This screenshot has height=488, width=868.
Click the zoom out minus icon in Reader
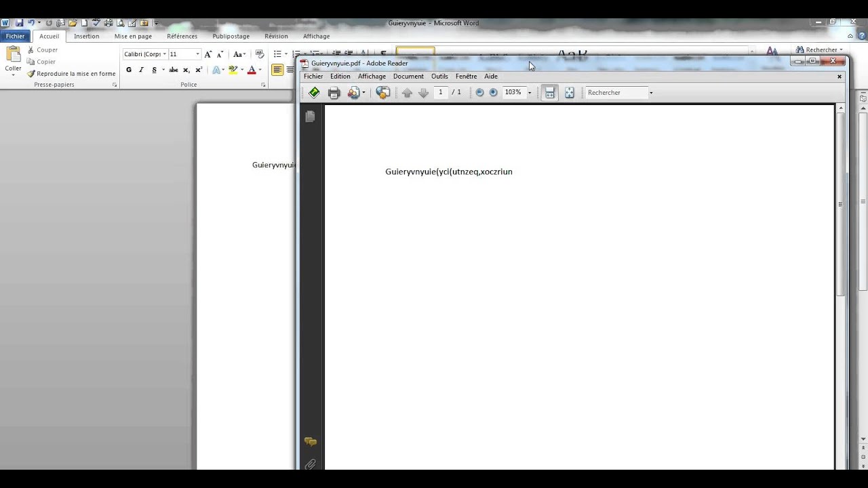point(479,93)
